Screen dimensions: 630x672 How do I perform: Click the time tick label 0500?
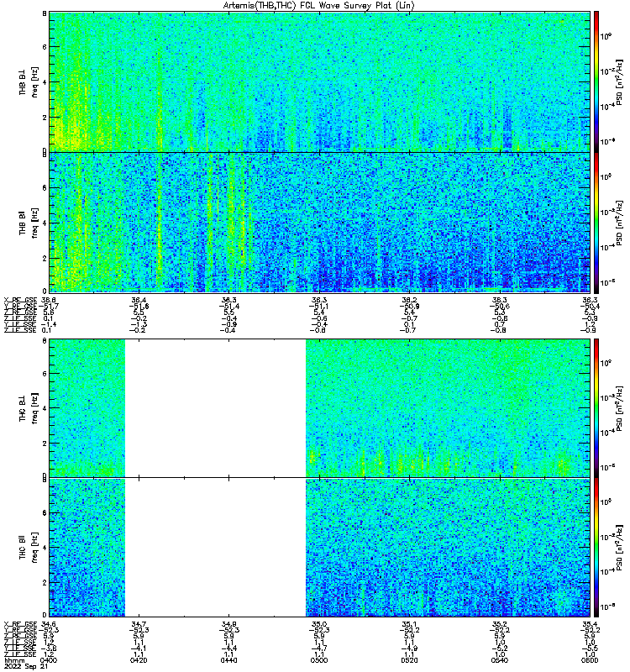pyautogui.click(x=319, y=660)
